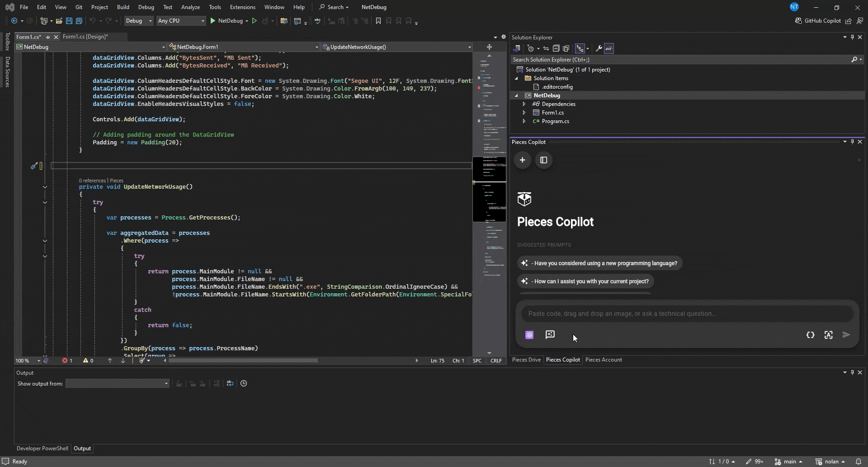Collapse all in Solution Explorer toolbar

click(556, 48)
